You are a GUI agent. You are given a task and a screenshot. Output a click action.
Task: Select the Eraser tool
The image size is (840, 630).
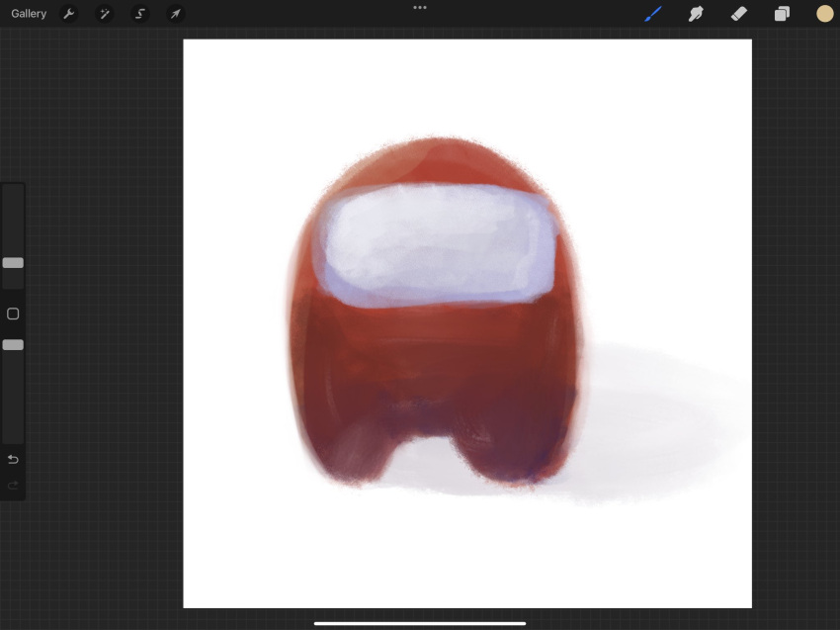739,14
